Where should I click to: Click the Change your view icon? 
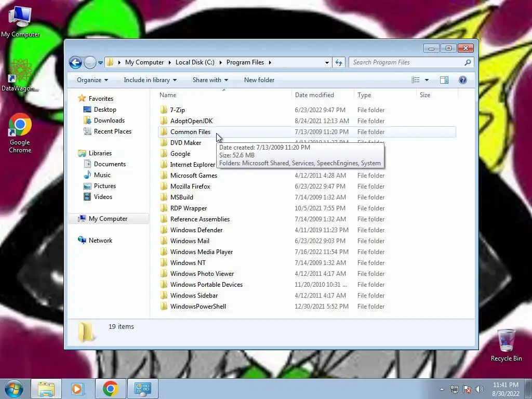(415, 80)
